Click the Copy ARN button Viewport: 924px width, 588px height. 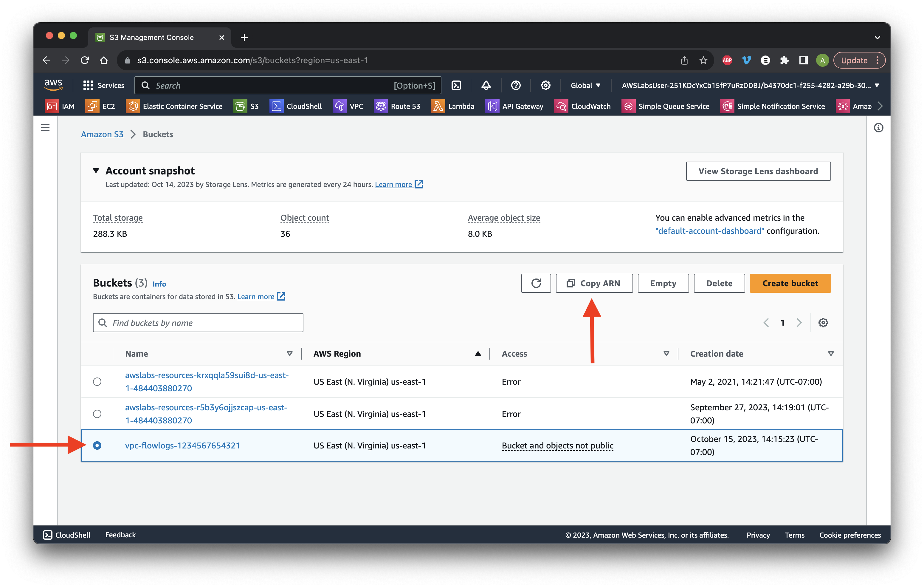[594, 283]
